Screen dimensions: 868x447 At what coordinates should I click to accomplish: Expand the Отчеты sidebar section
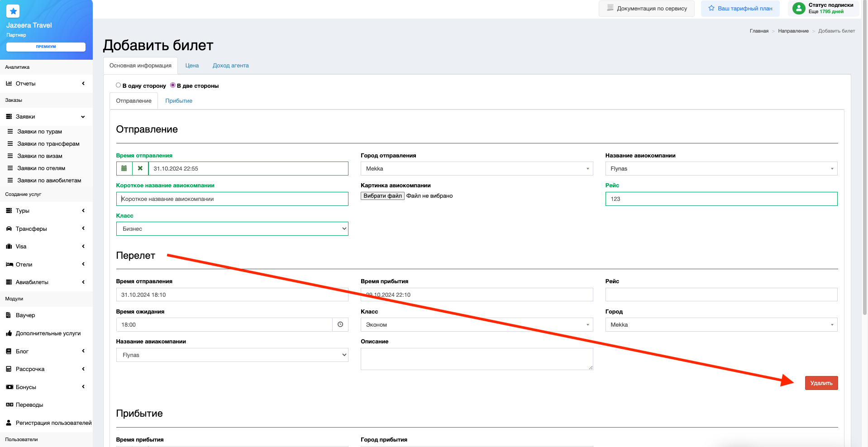coord(45,84)
